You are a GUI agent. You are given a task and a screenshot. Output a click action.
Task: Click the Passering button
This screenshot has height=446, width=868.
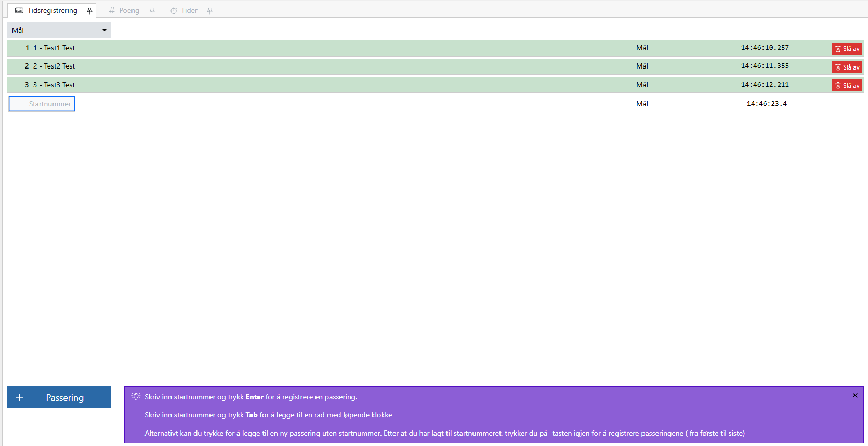tap(59, 397)
